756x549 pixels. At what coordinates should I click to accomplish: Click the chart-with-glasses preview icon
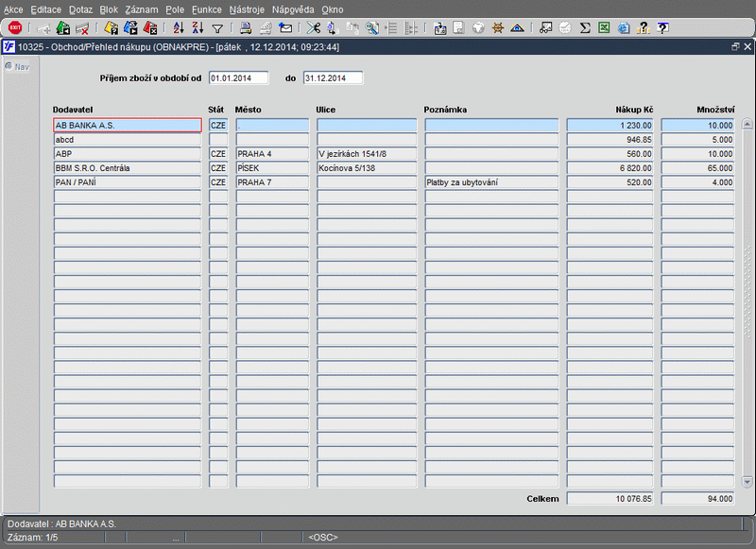click(x=546, y=28)
